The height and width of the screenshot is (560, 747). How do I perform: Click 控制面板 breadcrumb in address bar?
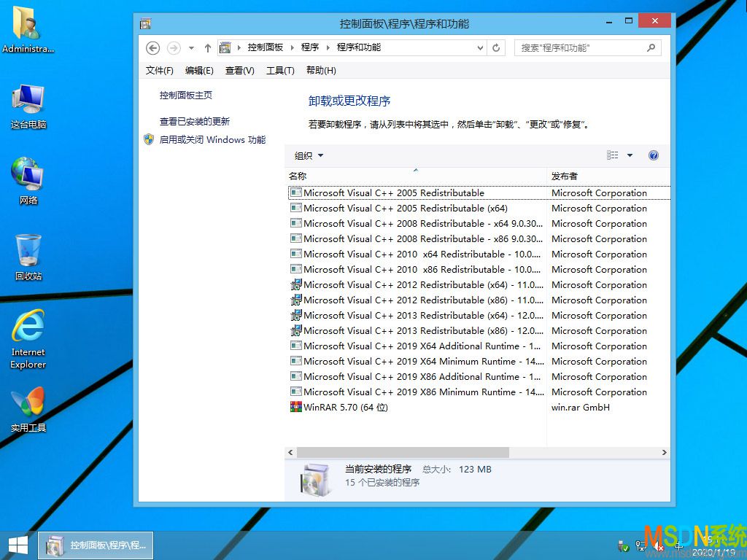click(x=265, y=47)
